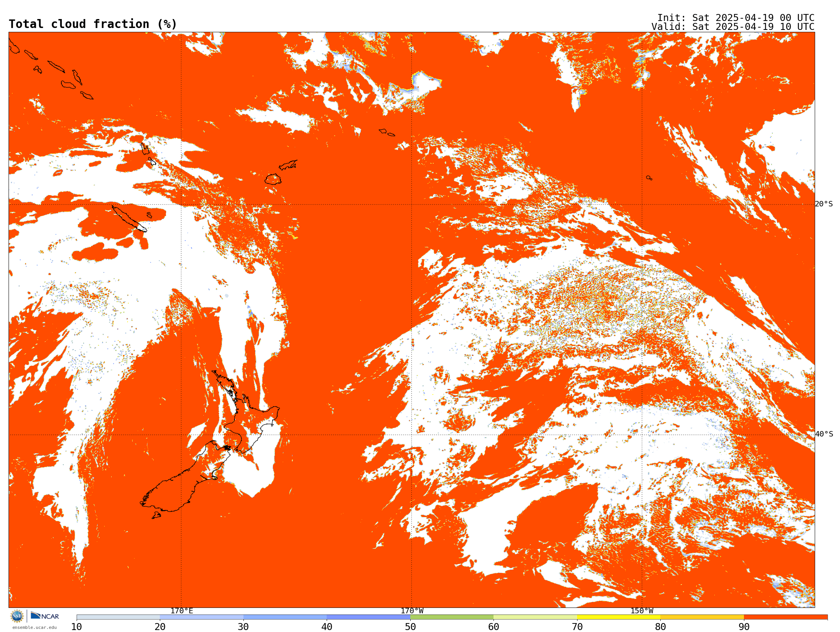Select the 'Valid: Sat 2025-04-19 10 UTC' text

(733, 27)
